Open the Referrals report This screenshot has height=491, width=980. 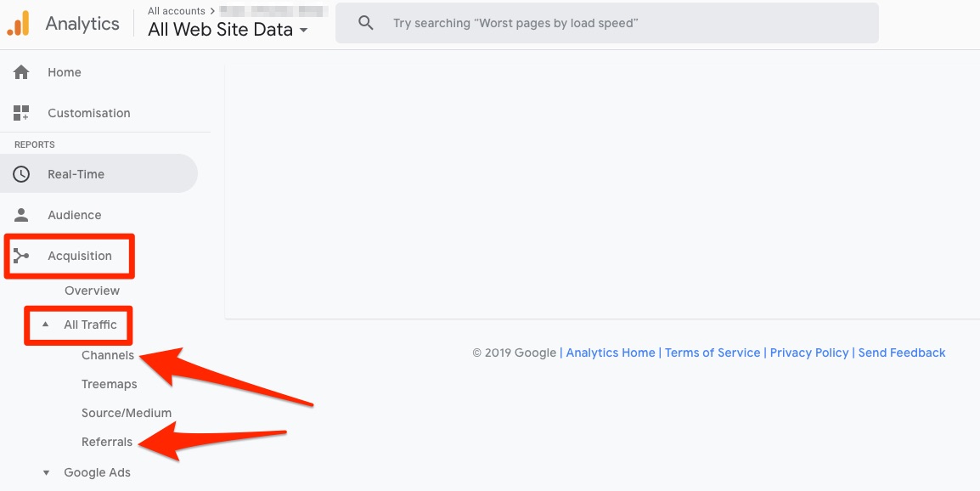107,442
